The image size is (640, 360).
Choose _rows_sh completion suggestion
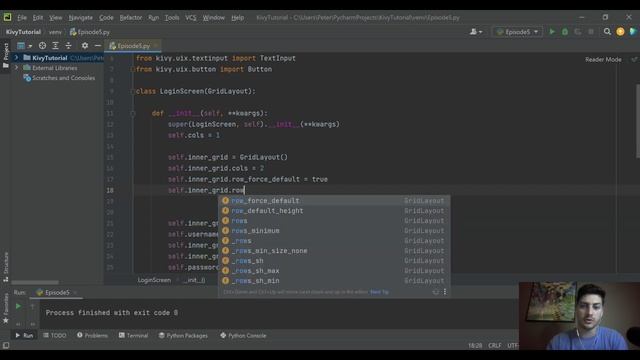(x=334, y=261)
